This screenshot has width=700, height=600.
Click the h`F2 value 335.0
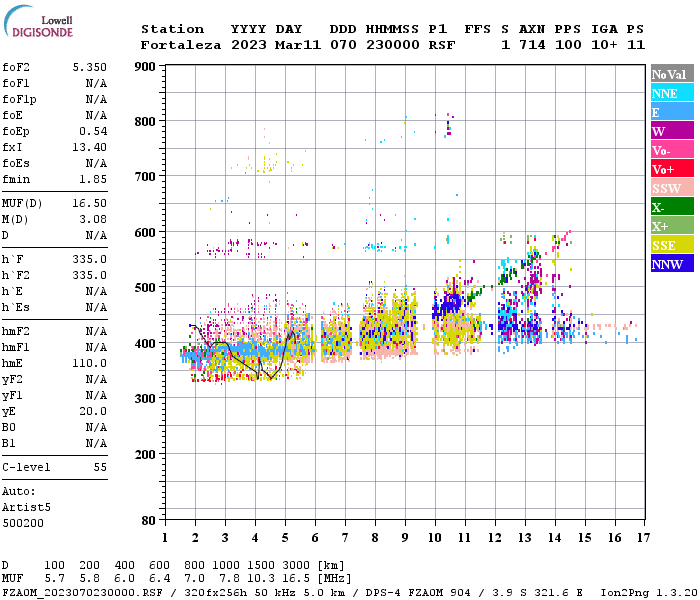pyautogui.click(x=90, y=275)
